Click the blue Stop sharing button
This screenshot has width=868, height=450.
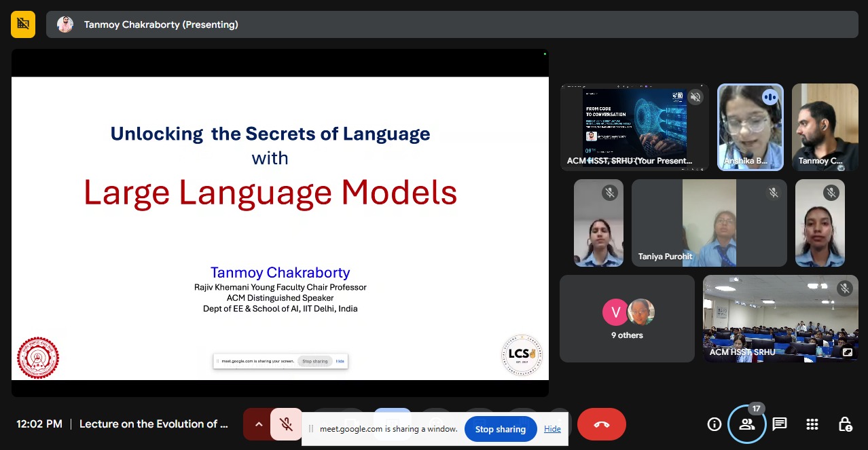pos(500,429)
